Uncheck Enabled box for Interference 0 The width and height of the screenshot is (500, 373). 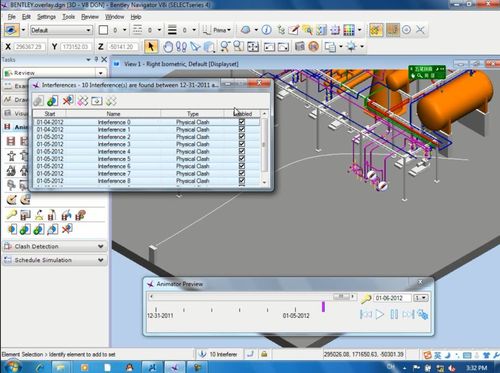(x=242, y=122)
